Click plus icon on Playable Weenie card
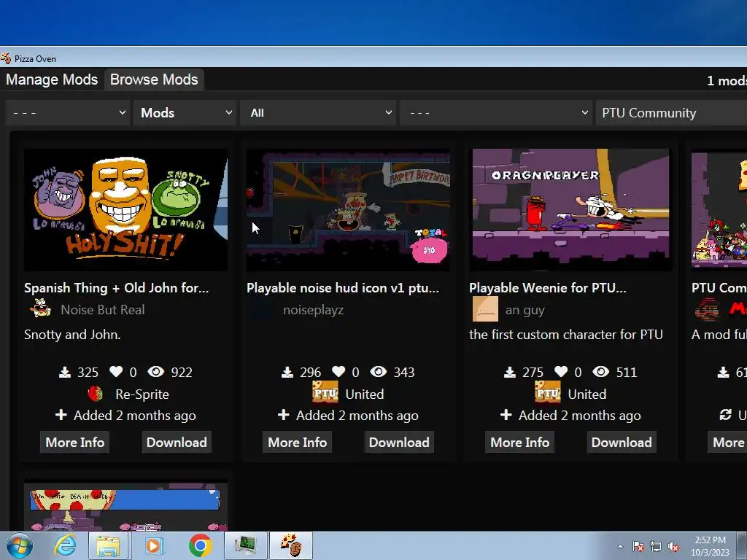Viewport: 747px width, 560px height. coord(506,414)
